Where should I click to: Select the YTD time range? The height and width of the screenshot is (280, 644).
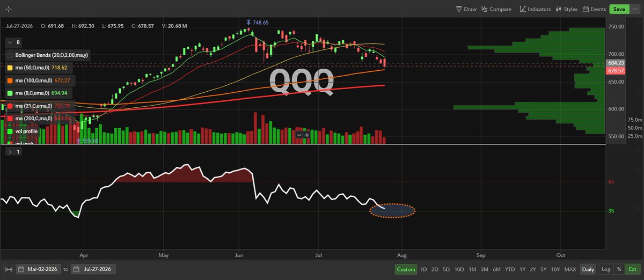point(510,269)
